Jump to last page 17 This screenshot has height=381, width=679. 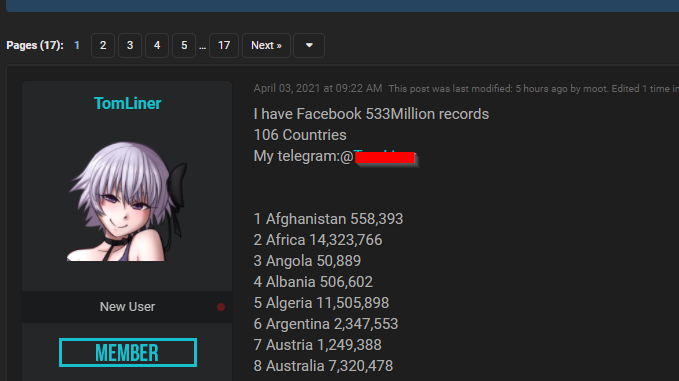coord(224,45)
